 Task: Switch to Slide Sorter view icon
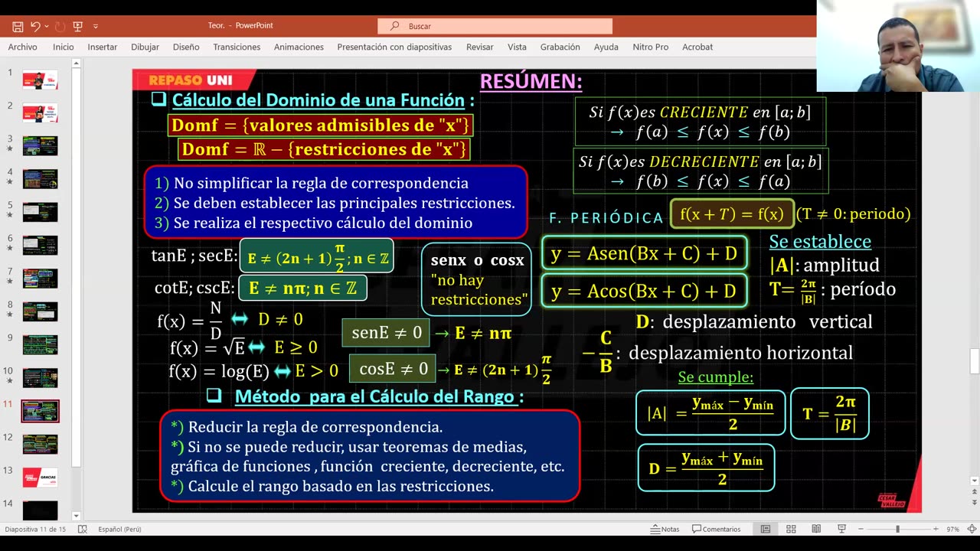click(791, 529)
